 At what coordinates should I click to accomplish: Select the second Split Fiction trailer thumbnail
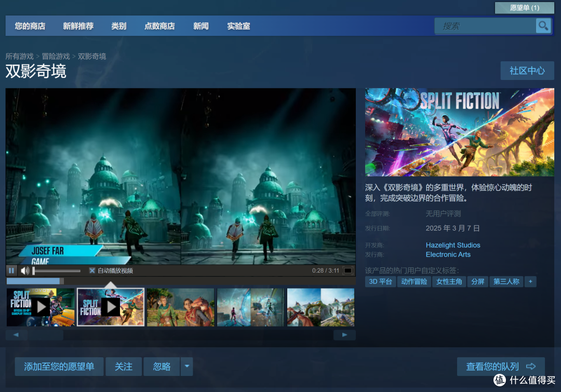[111, 307]
